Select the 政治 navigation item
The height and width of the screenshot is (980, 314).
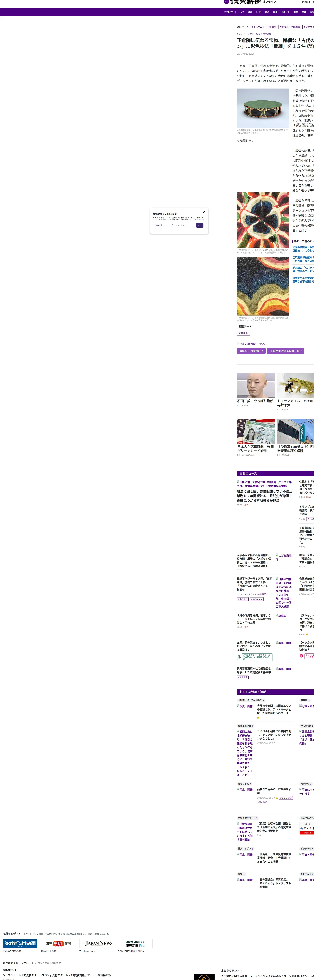point(267,12)
